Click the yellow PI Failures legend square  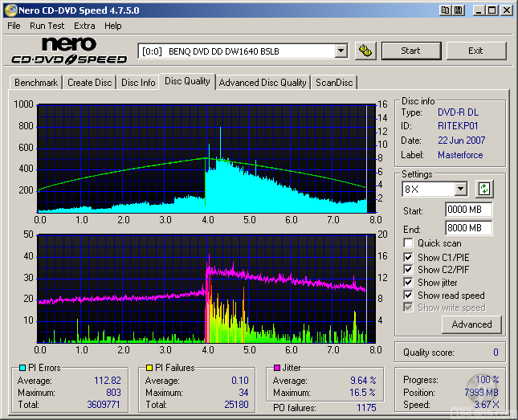149,368
